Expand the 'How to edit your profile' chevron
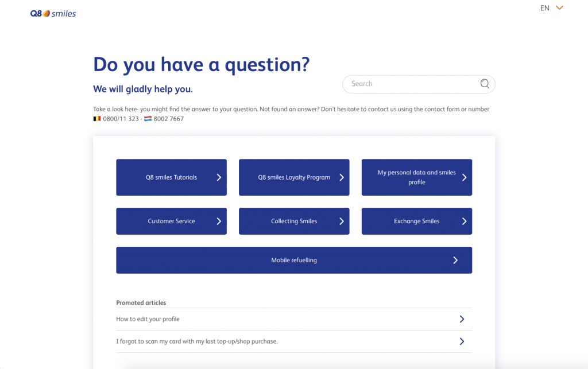 (x=462, y=319)
